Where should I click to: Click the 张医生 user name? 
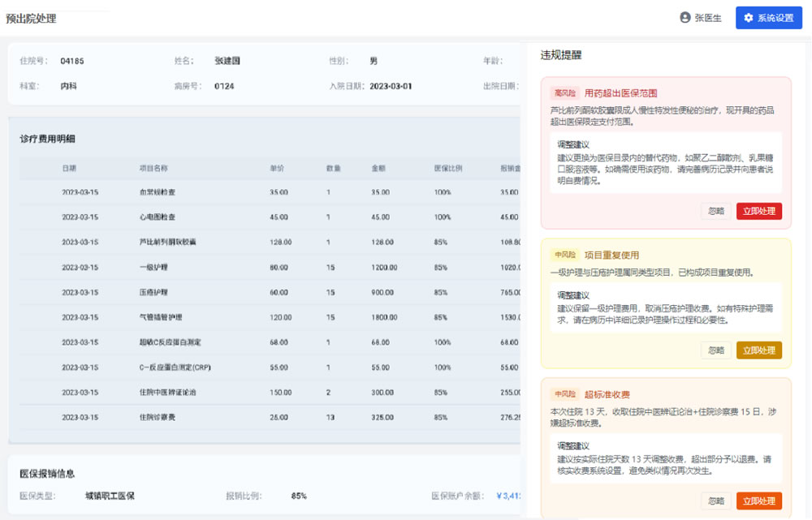tap(708, 18)
